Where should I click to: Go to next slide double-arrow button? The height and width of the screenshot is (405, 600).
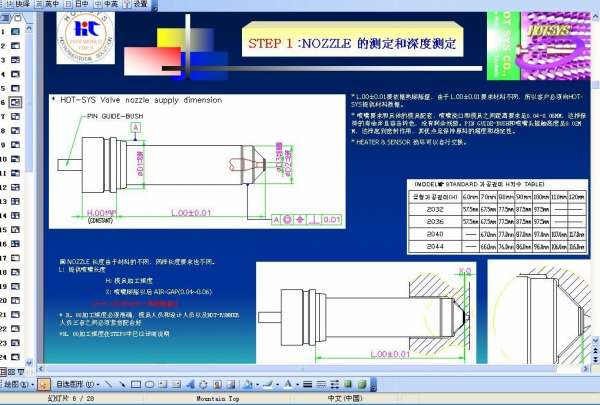point(596,359)
